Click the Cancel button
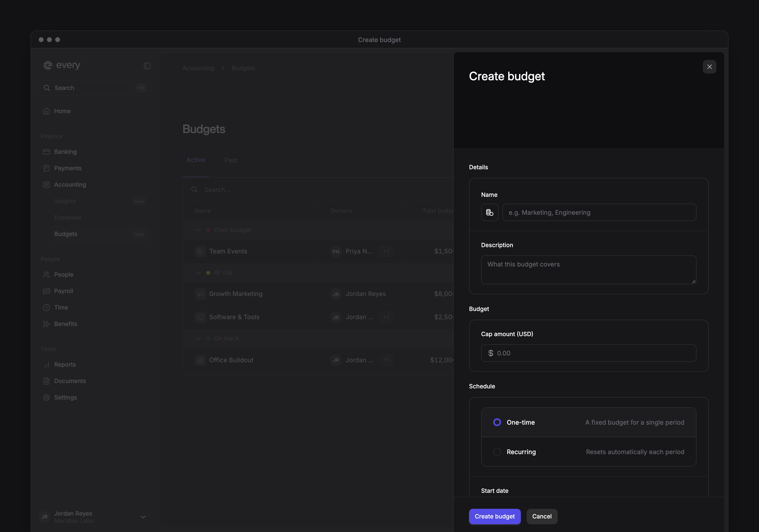 542,517
